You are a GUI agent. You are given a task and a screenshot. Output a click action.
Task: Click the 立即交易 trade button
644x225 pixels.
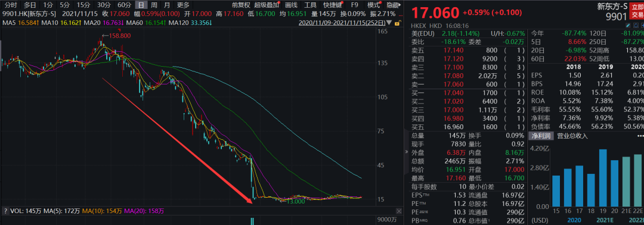point(637,11)
